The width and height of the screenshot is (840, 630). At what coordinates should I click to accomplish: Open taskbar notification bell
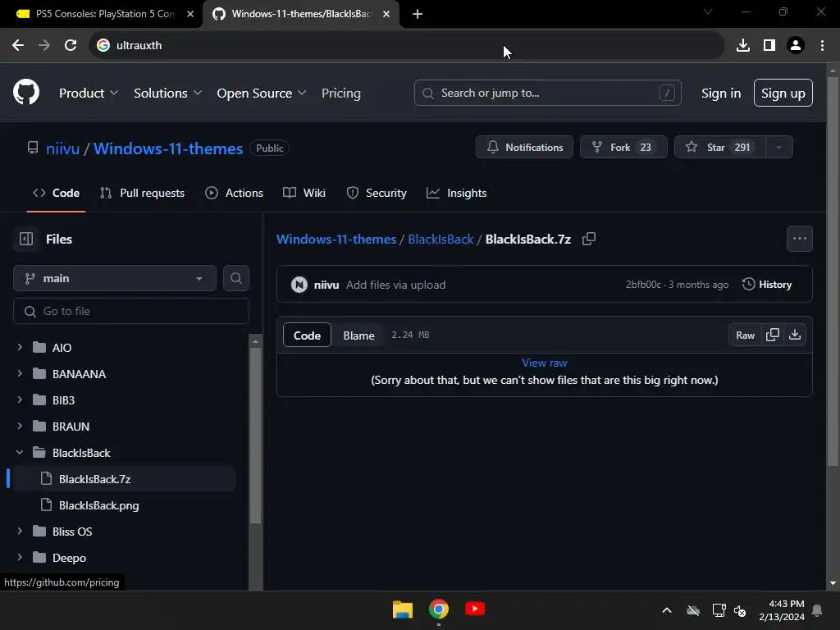(818, 610)
